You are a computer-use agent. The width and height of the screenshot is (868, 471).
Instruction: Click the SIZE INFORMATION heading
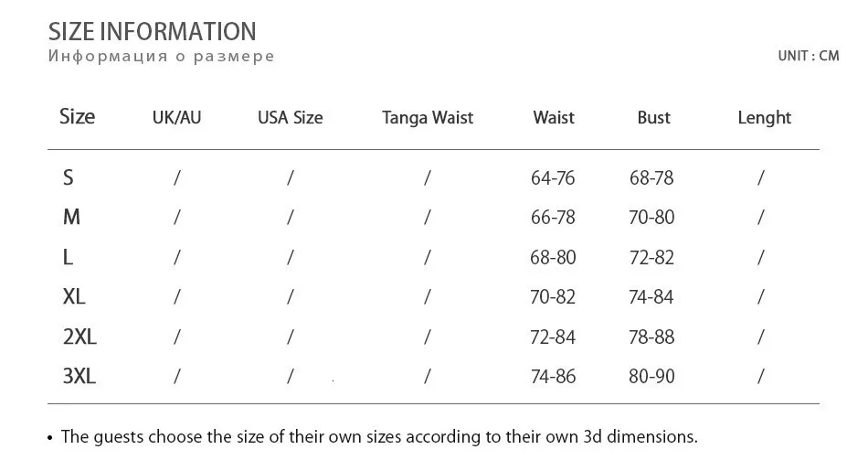153,32
